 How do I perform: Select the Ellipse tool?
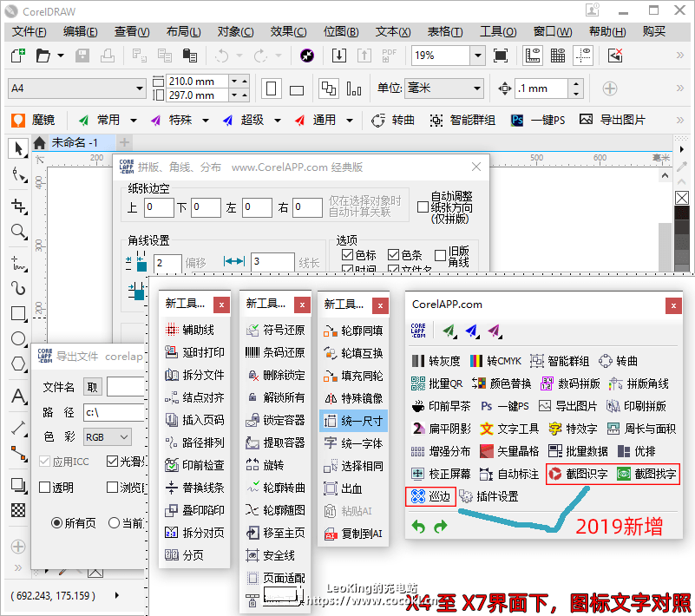[x=18, y=338]
